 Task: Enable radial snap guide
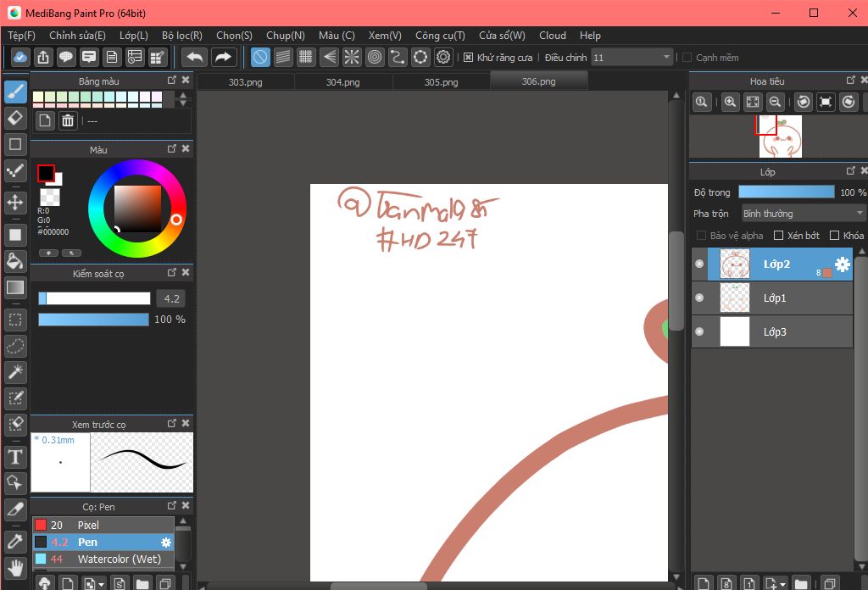click(352, 57)
